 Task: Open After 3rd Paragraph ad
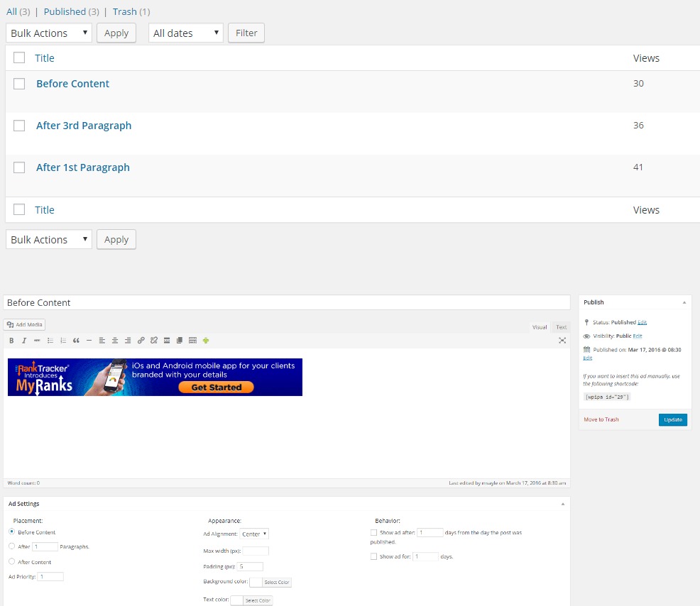(x=84, y=126)
